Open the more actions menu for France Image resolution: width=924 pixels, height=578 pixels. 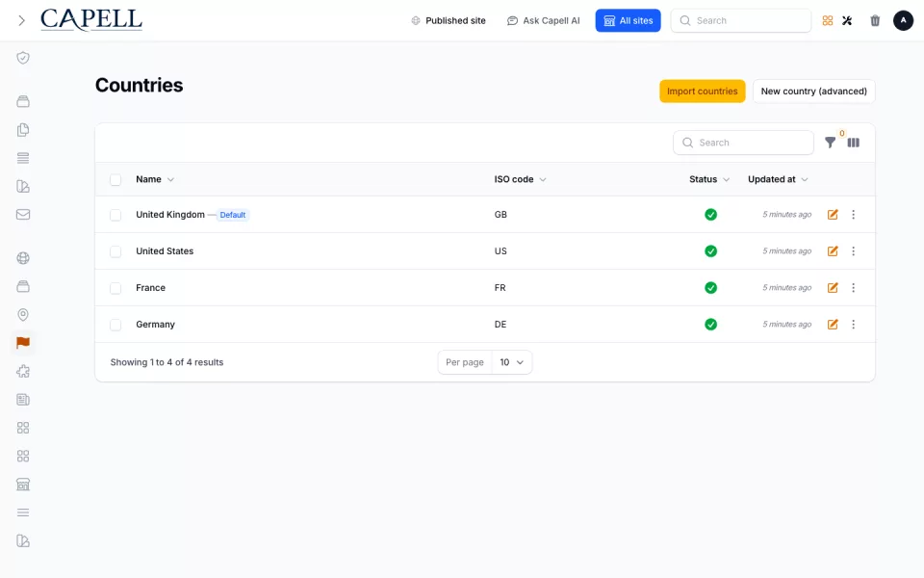coord(854,288)
